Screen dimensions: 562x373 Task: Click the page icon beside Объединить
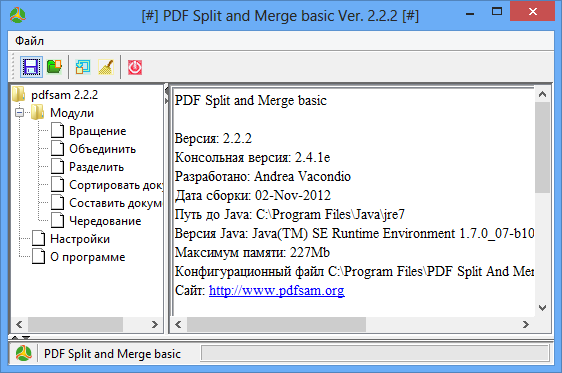tap(57, 148)
